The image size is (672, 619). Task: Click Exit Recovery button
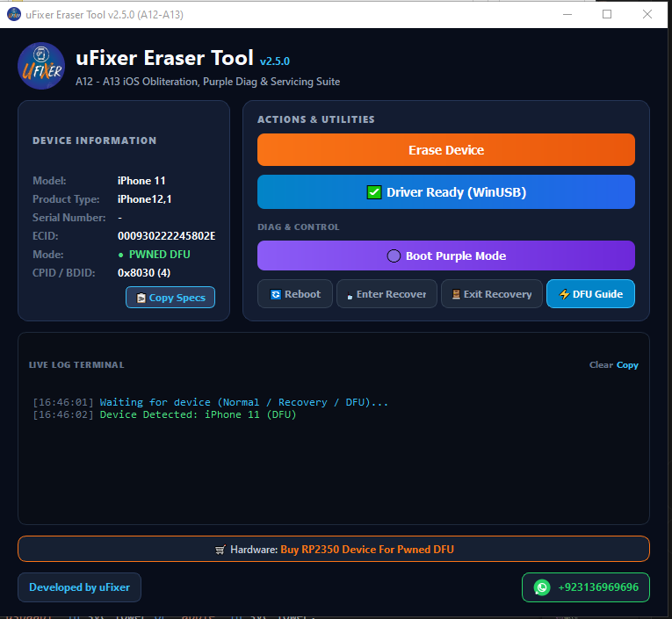click(x=492, y=294)
